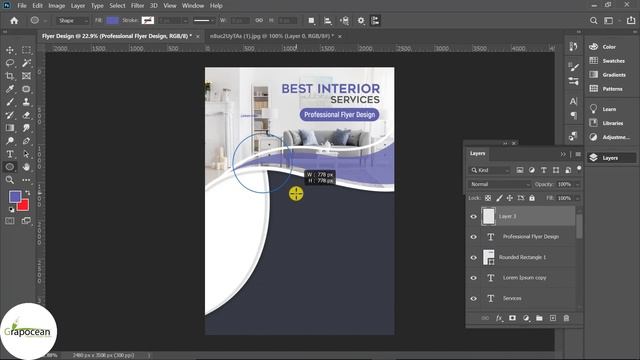
Task: Open the Fill percentage dropdown
Action: pos(577,198)
